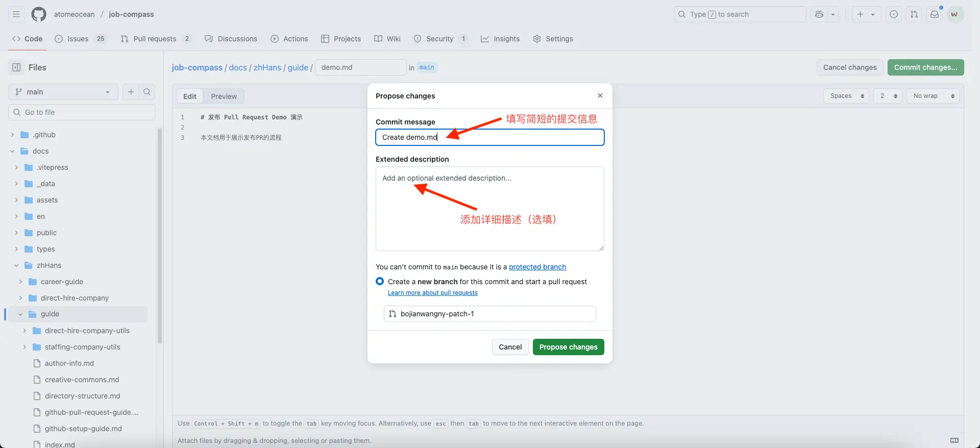Click the Commit changes... button
980x448 pixels.
coord(925,67)
